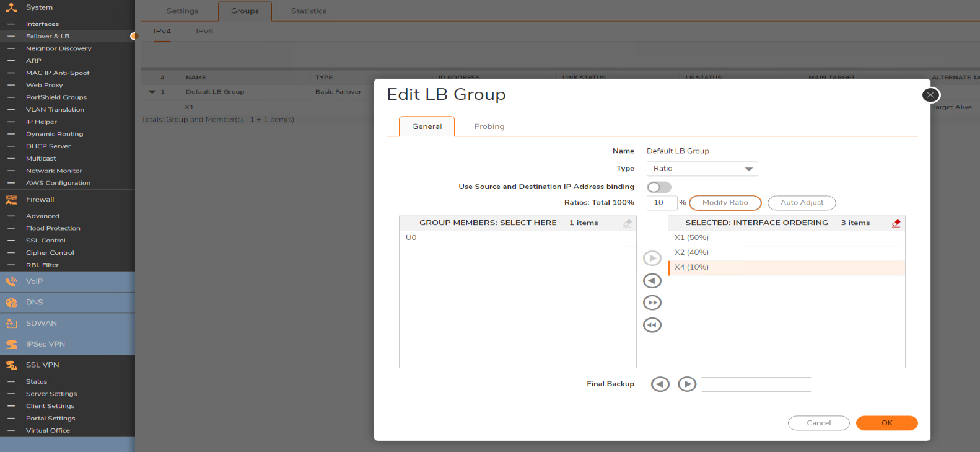Open IP Helper in the sidebar
This screenshot has width=980, height=452.
coord(42,122)
